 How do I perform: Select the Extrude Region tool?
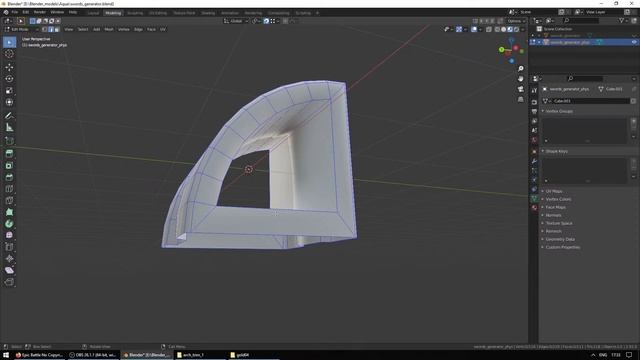[x=9, y=153]
